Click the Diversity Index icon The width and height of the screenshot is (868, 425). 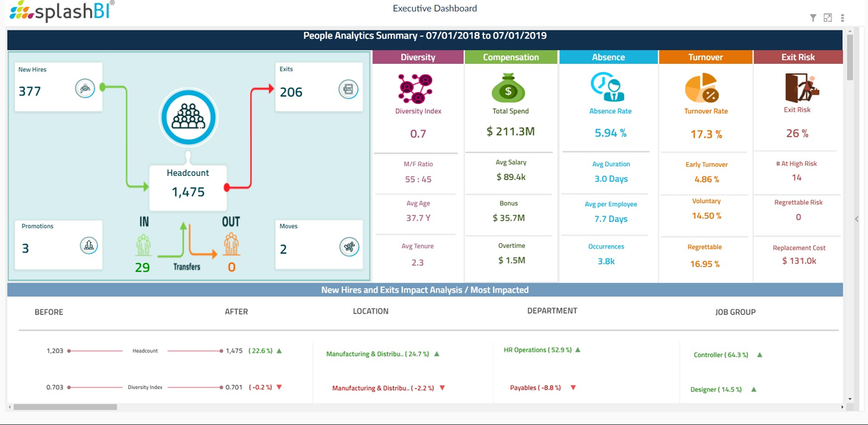pos(416,87)
